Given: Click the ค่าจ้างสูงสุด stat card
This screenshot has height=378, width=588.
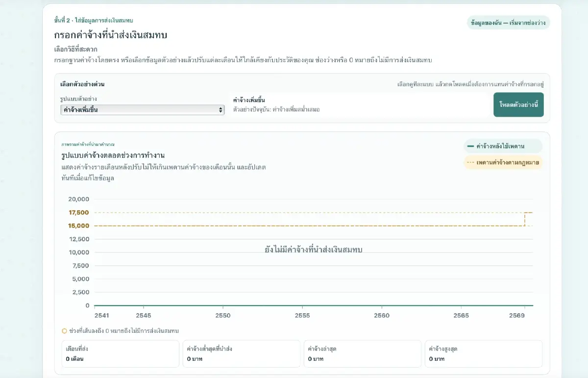Looking at the screenshot, I should coord(484,353).
